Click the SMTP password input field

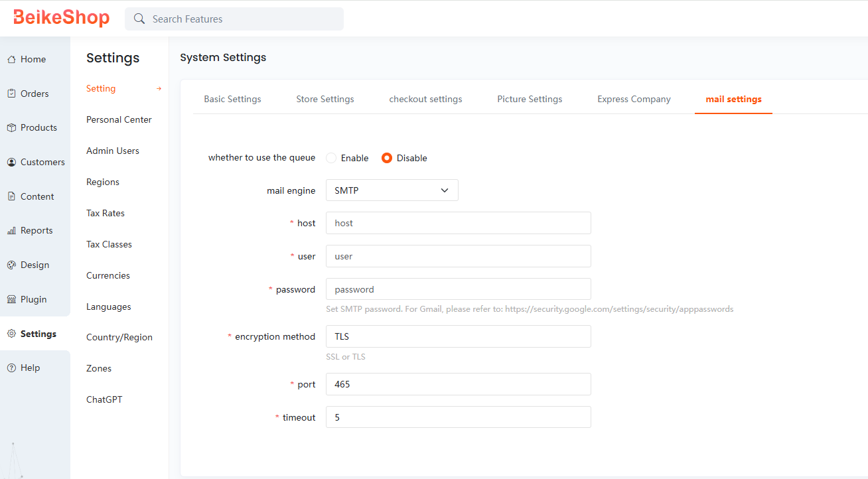[459, 289]
